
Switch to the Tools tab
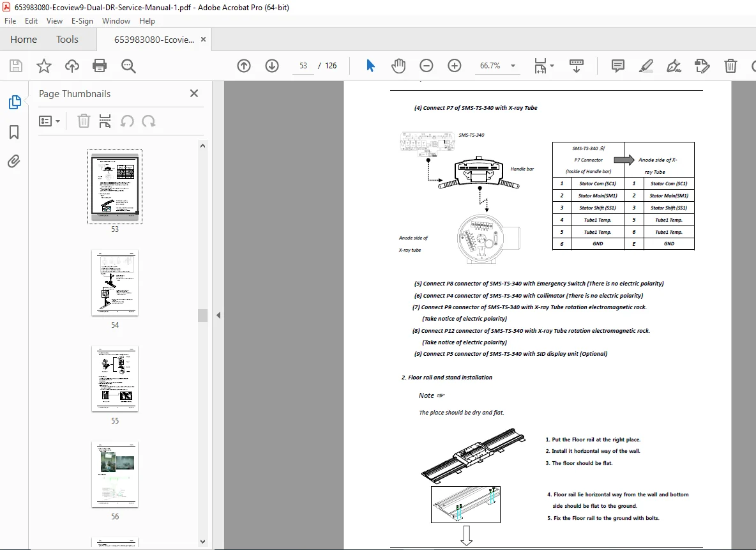[x=67, y=40]
